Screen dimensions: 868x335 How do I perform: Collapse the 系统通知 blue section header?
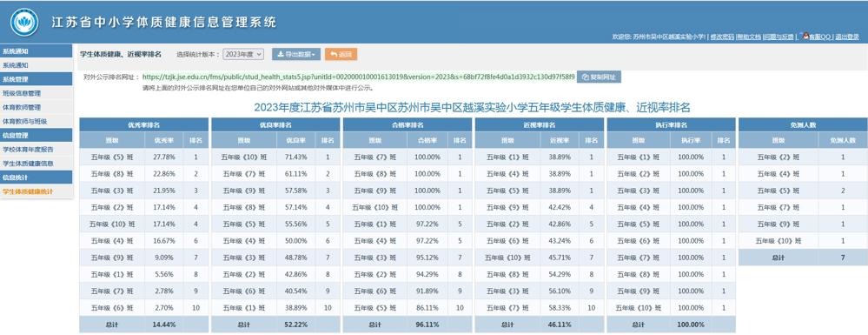pyautogui.click(x=36, y=51)
